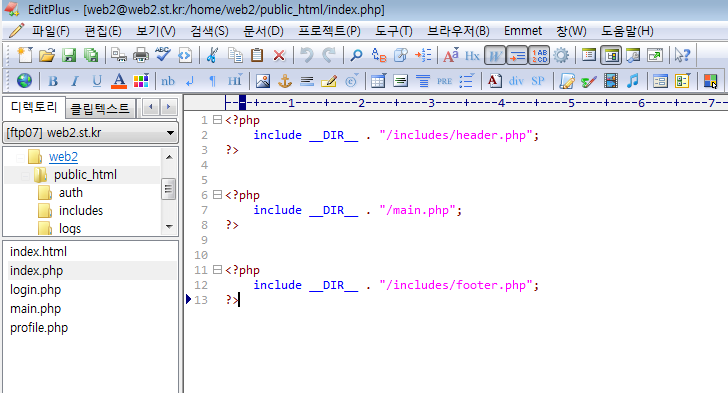The height and width of the screenshot is (393, 728).
Task: Fold the PHP block at line 1
Action: click(217, 119)
